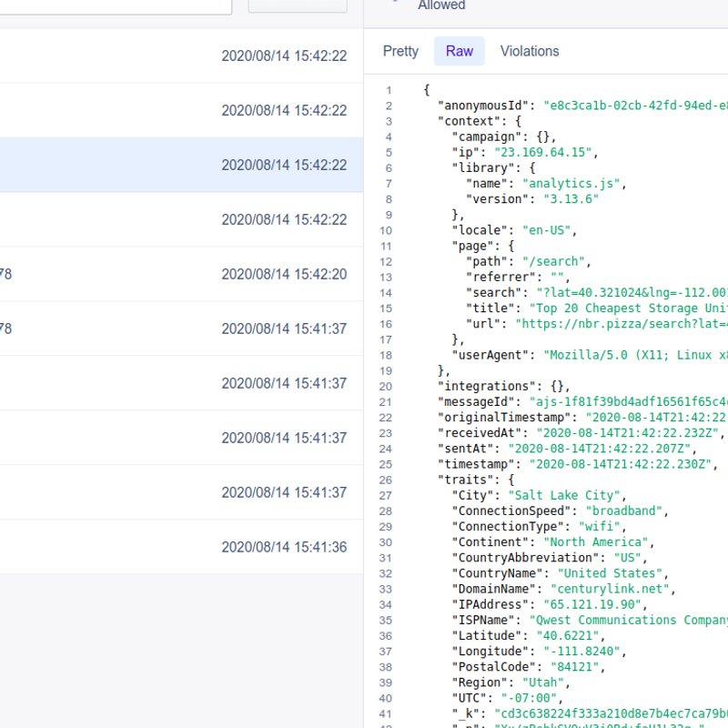Image resolution: width=728 pixels, height=728 pixels.
Task: Click the sentAt value "2020-08-14T21:42:22.207Z"
Action: click(x=601, y=449)
